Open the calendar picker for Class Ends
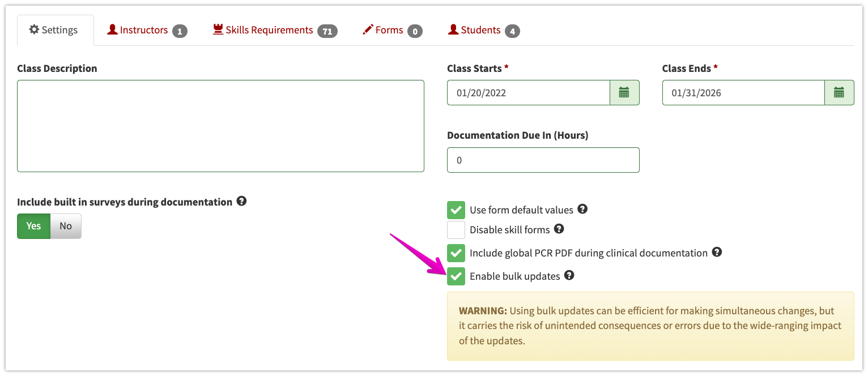 pos(839,92)
